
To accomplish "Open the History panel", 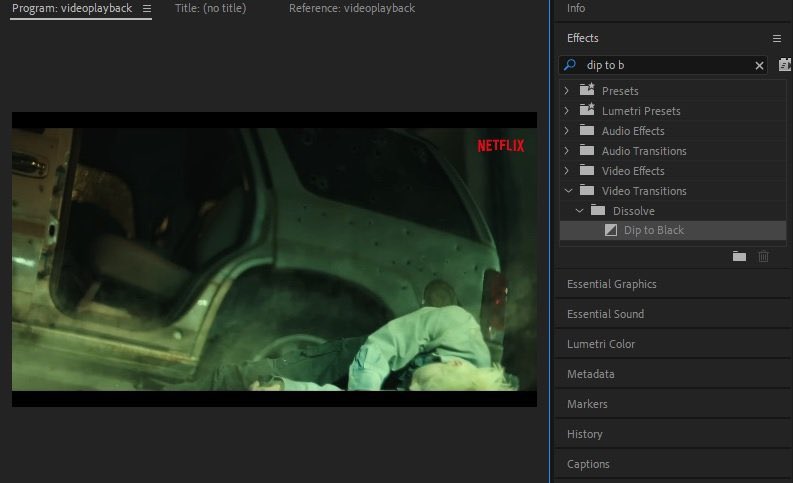I will (x=585, y=434).
